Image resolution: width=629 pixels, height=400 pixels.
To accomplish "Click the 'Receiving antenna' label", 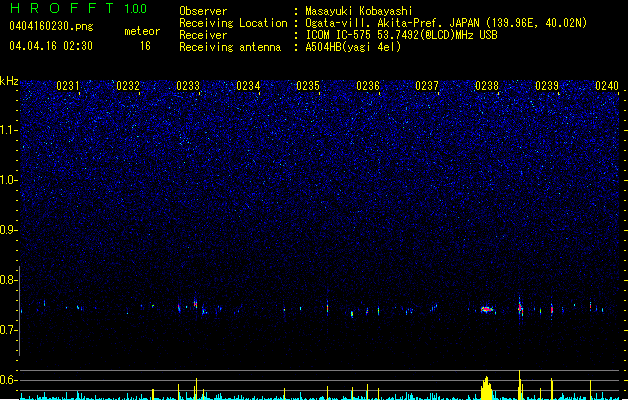I will (230, 47).
